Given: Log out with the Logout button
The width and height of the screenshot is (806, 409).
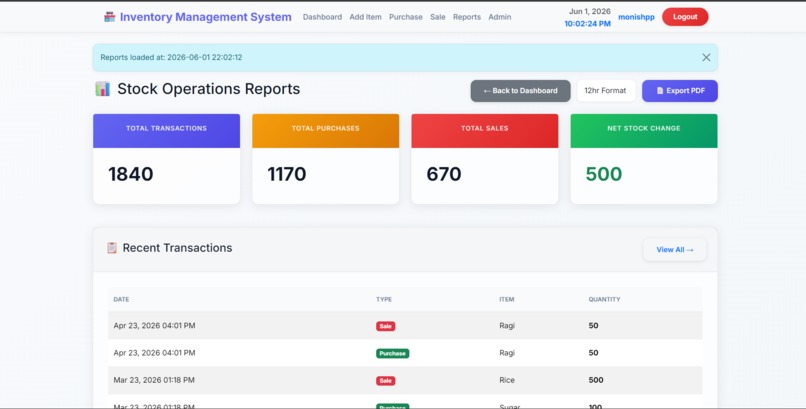Looking at the screenshot, I should point(685,17).
